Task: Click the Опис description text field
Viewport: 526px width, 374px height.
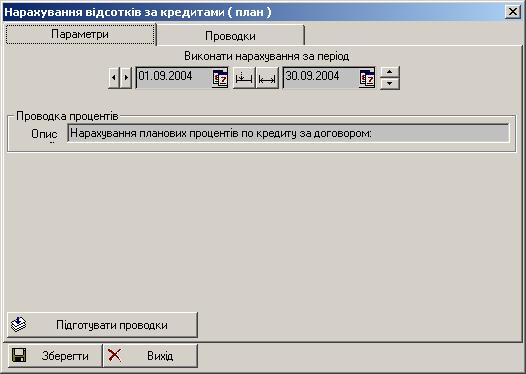Action: 288,133
